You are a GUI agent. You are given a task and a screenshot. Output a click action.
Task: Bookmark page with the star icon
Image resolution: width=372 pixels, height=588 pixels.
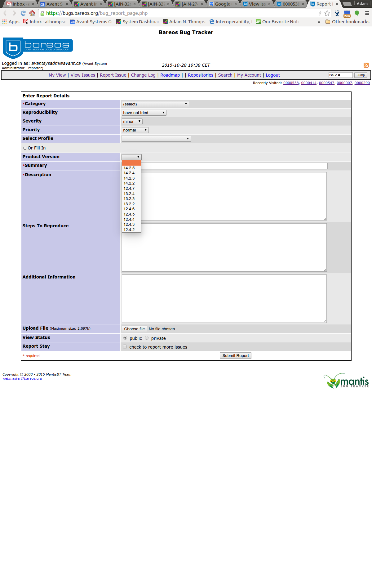[x=327, y=13]
